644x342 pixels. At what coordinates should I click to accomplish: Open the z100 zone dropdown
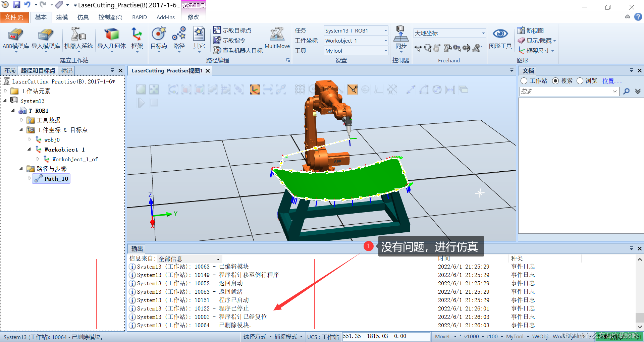tap(495, 337)
